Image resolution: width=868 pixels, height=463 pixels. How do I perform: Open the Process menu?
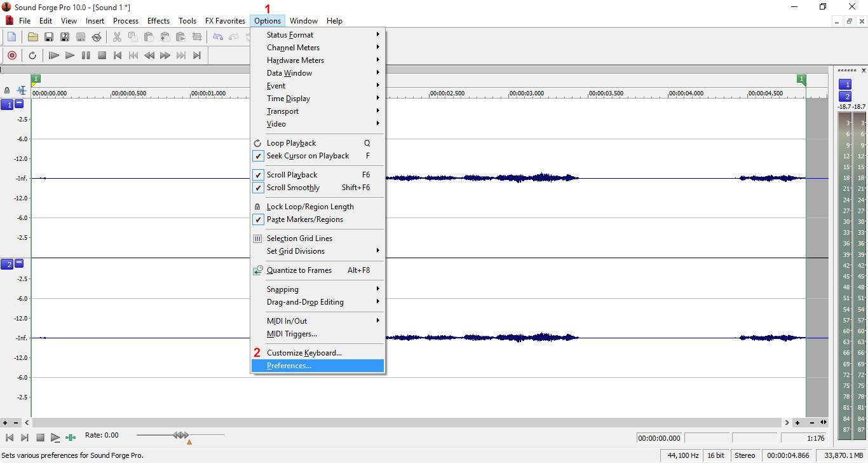[126, 21]
